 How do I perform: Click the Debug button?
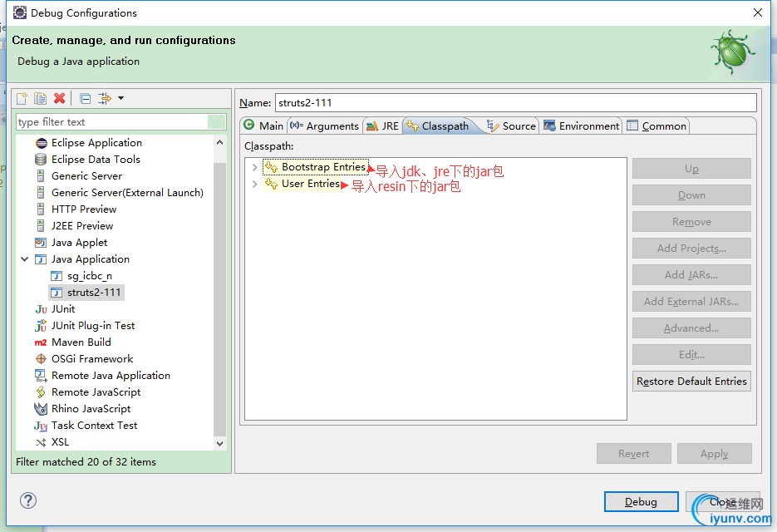click(x=642, y=502)
